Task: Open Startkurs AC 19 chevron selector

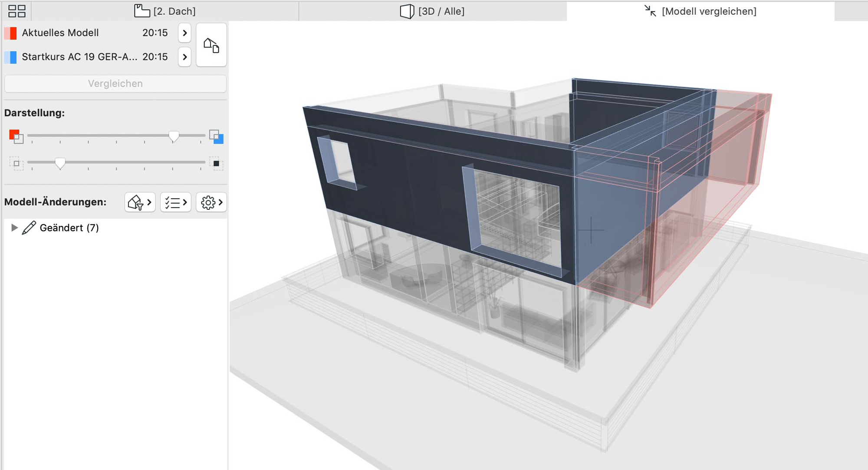Action: (x=184, y=57)
